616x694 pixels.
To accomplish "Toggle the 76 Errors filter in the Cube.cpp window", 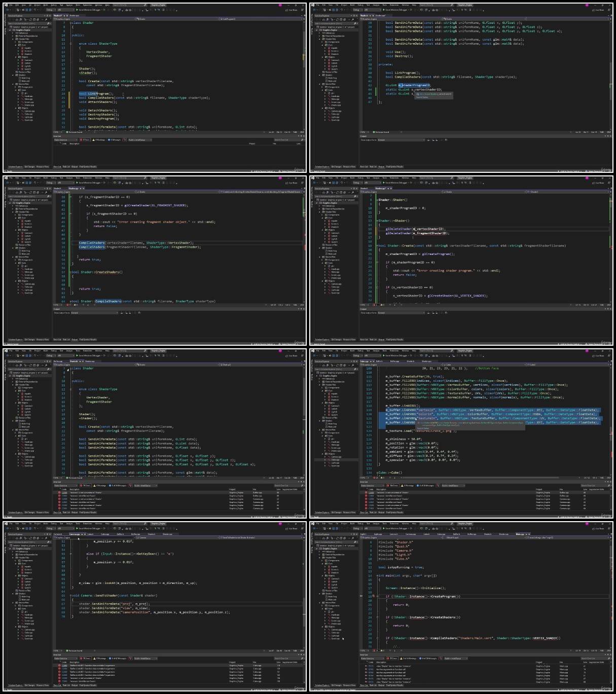I will [x=393, y=485].
